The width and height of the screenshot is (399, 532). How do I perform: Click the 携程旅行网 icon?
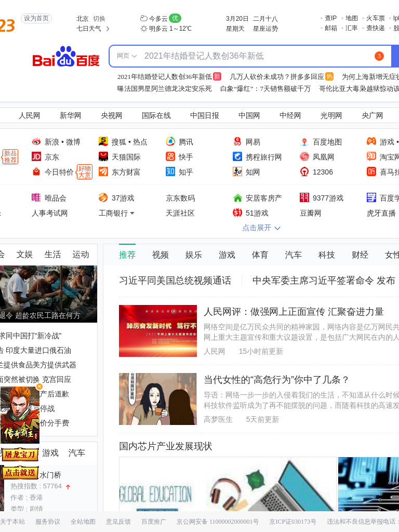(237, 156)
